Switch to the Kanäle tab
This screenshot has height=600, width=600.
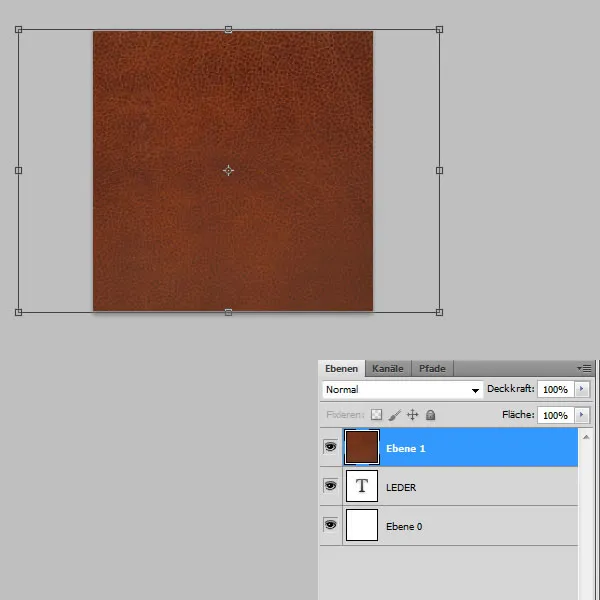387,368
